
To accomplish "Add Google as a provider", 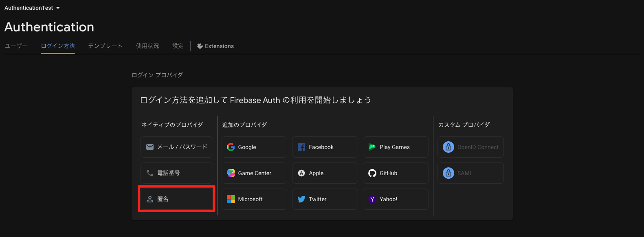I will click(x=255, y=147).
